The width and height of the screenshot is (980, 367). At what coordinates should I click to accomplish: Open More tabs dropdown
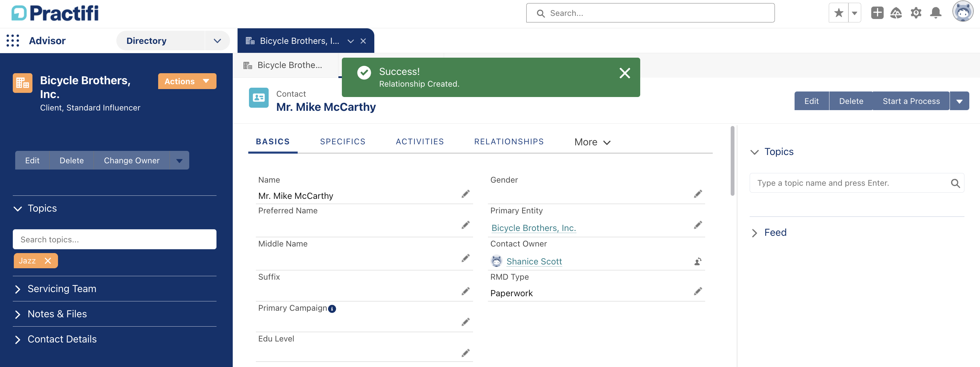(x=592, y=142)
